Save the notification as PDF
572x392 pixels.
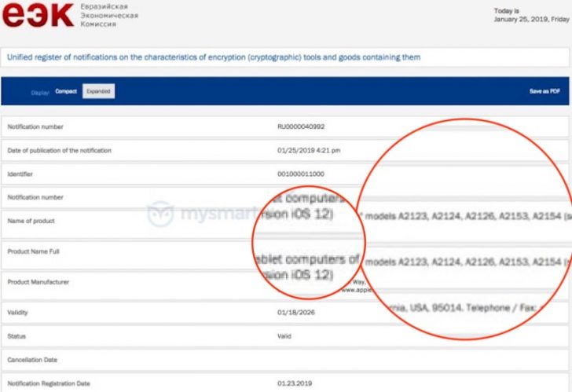pyautogui.click(x=544, y=92)
